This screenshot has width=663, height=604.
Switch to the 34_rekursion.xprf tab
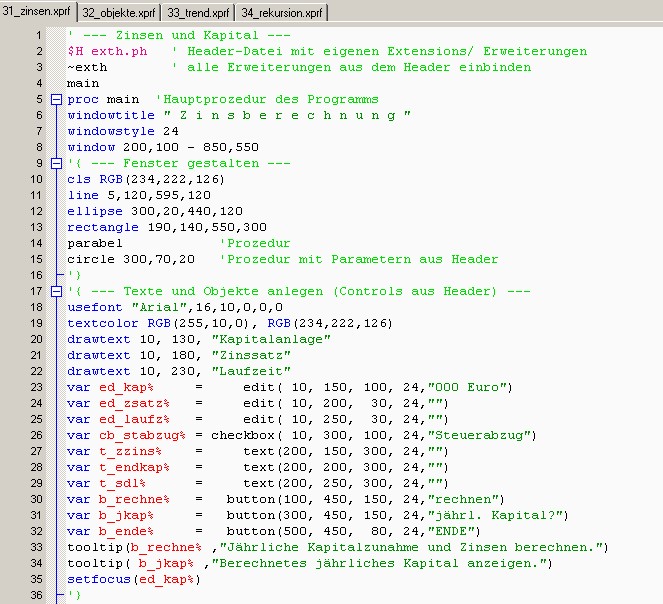coord(282,14)
